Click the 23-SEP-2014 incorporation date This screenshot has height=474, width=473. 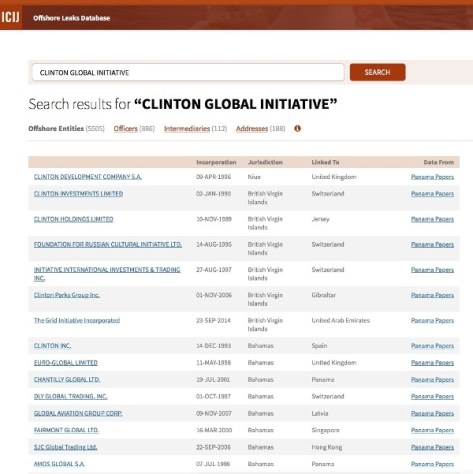pyautogui.click(x=213, y=320)
